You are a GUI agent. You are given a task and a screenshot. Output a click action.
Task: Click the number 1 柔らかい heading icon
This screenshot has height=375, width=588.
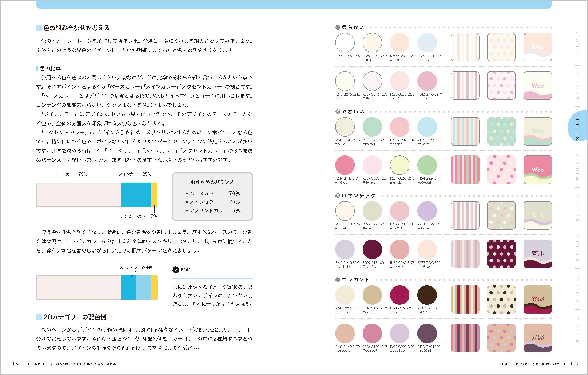point(338,28)
